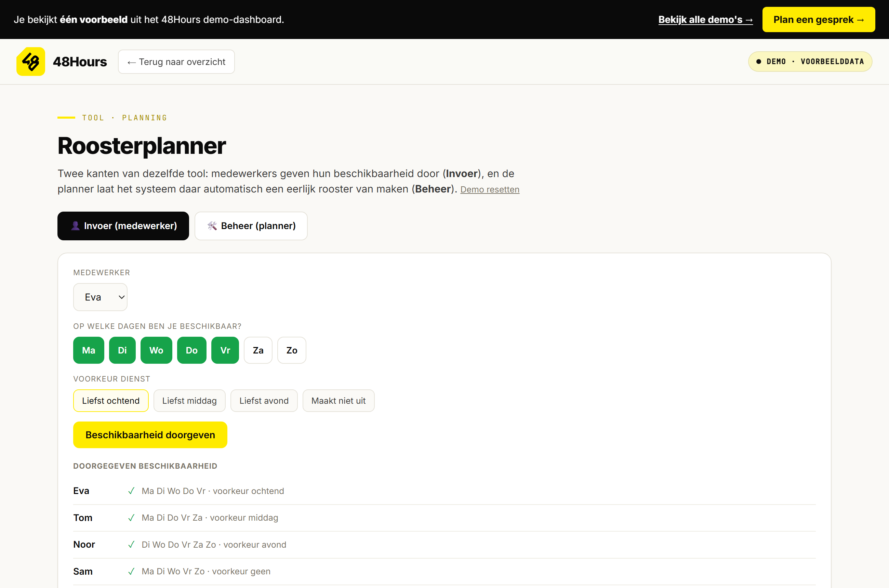Click the Roosterplanner heading
The height and width of the screenshot is (588, 889).
pos(142,146)
